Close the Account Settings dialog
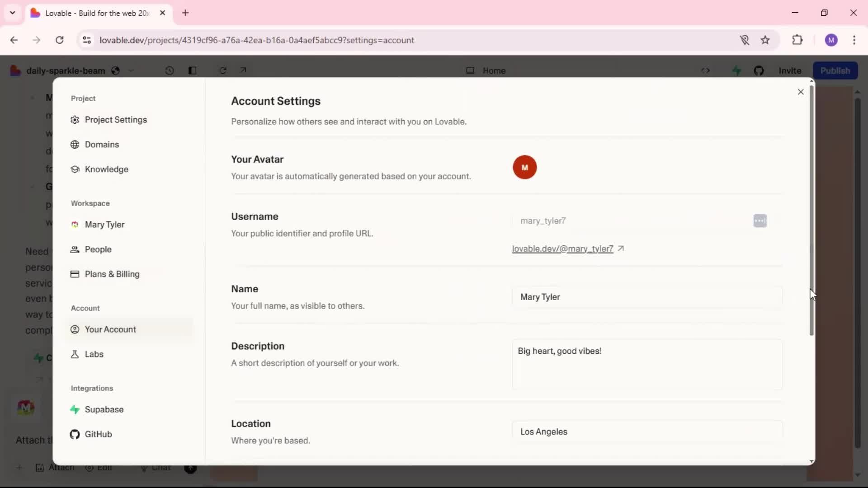868x488 pixels. pos(801,92)
